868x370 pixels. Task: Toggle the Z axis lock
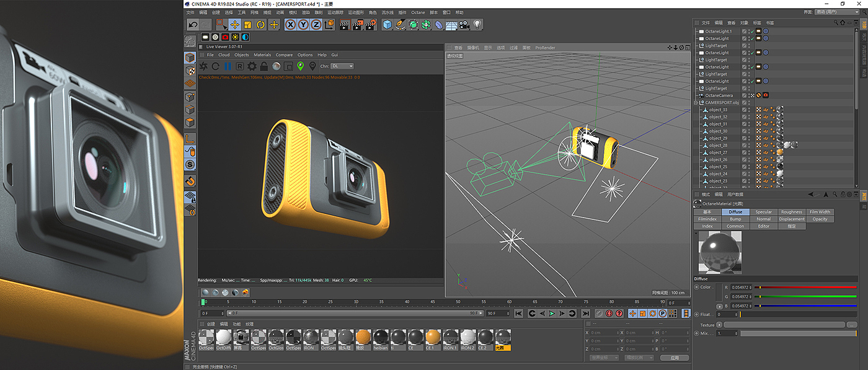316,25
